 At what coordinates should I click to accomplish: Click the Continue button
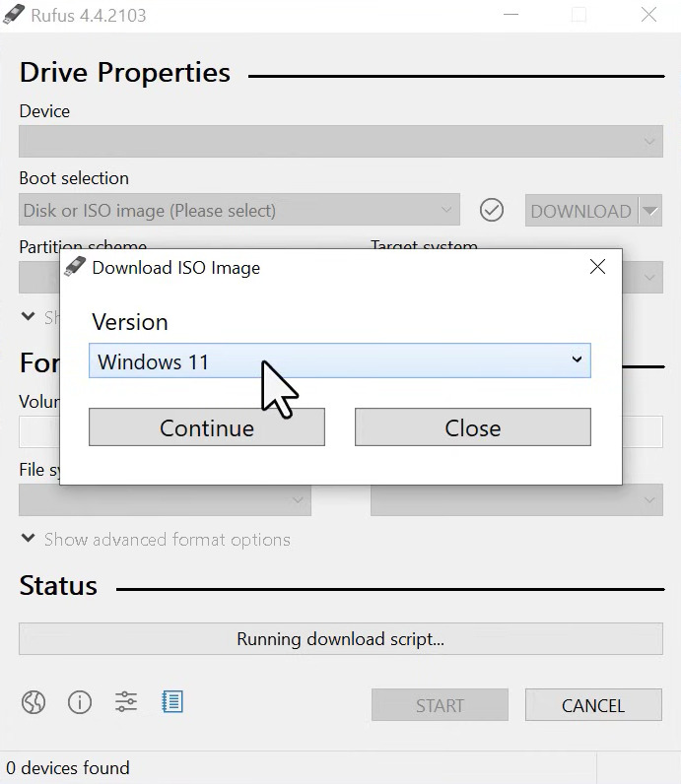coord(207,427)
